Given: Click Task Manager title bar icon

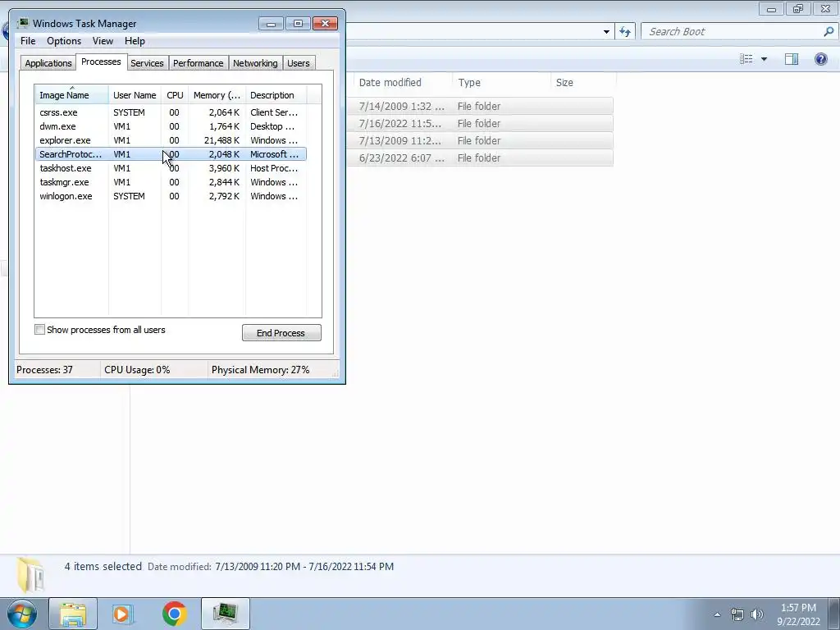Looking at the screenshot, I should 22,23.
